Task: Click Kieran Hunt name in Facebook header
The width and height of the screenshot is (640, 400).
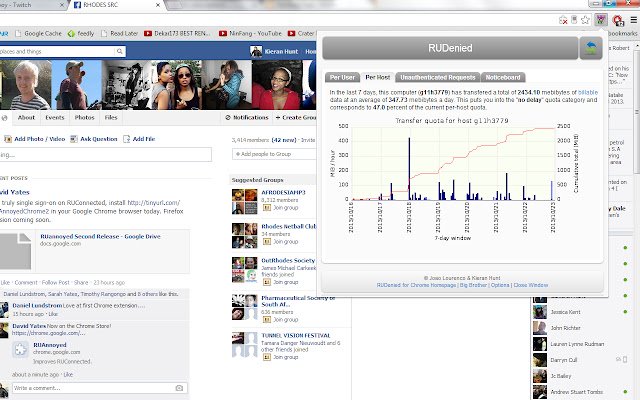Action: click(281, 51)
